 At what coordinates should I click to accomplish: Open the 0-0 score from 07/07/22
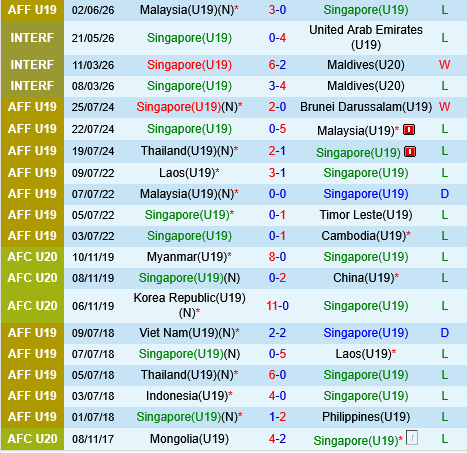coord(277,194)
